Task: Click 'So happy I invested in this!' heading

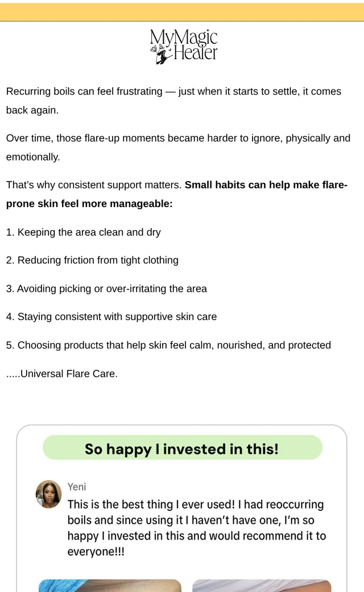Action: pos(183,448)
